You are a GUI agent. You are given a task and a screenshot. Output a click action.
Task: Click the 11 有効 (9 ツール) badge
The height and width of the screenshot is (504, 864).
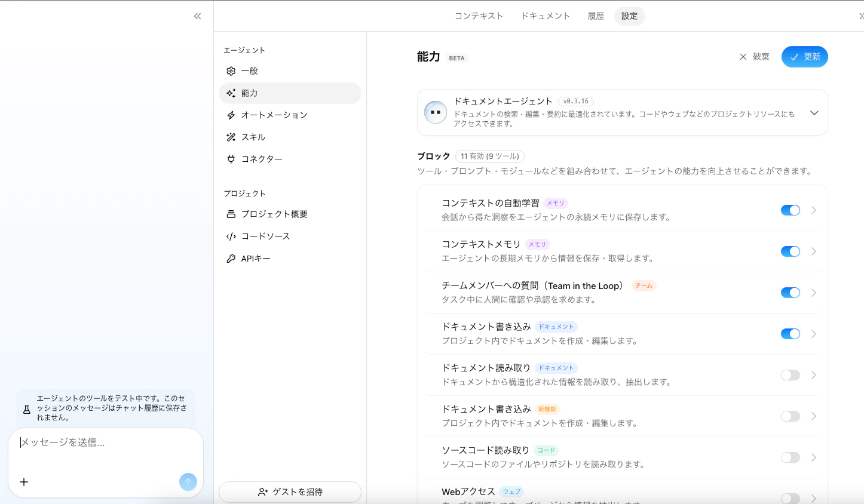(x=490, y=156)
